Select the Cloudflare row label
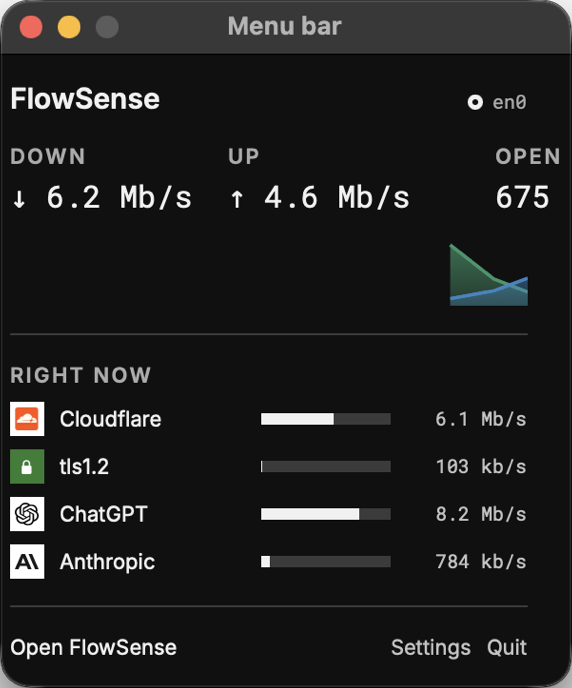The width and height of the screenshot is (572, 688). [x=111, y=419]
